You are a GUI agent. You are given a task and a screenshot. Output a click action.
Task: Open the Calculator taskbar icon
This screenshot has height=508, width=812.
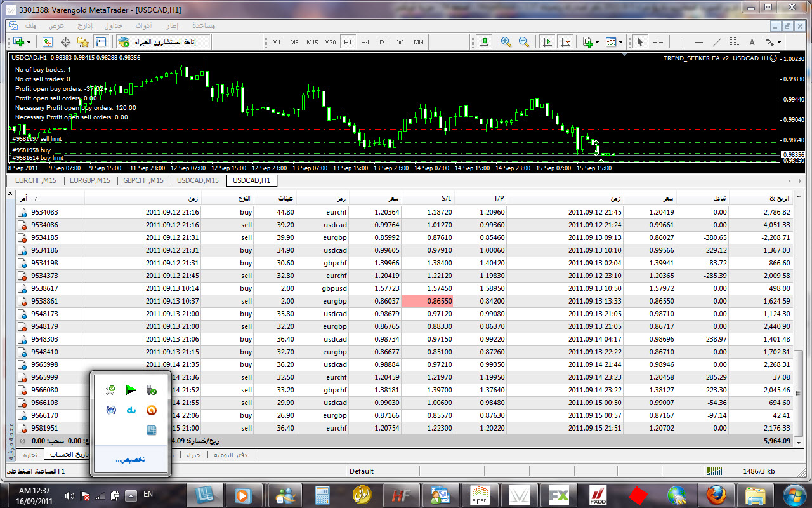(x=323, y=495)
